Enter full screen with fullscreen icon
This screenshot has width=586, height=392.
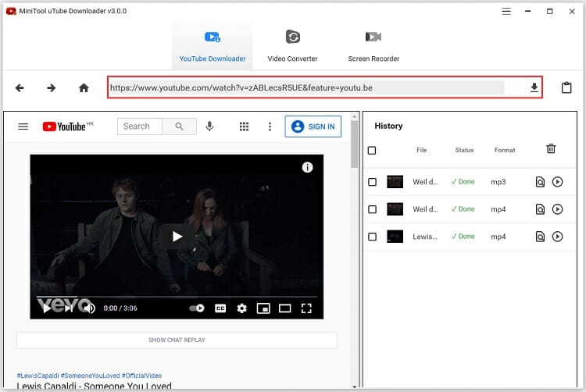306,308
